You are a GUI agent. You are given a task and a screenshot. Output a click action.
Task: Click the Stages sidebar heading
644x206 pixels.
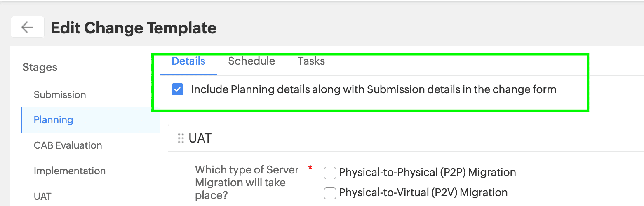pyautogui.click(x=40, y=67)
